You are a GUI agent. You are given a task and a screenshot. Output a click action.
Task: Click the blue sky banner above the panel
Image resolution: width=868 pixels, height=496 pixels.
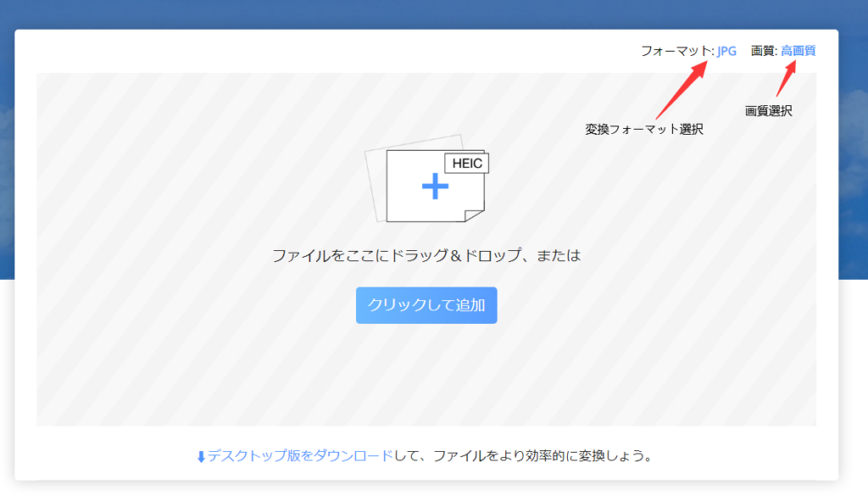424,13
